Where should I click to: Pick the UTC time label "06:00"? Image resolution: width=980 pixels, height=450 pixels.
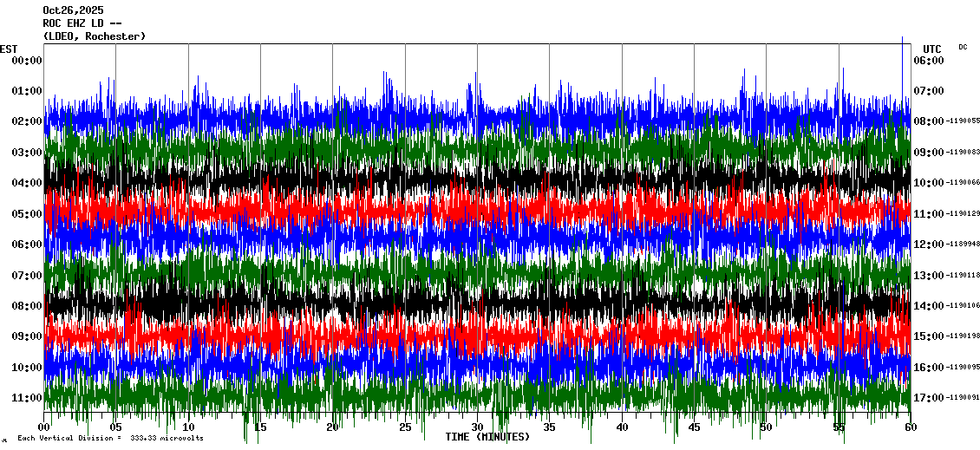929,60
